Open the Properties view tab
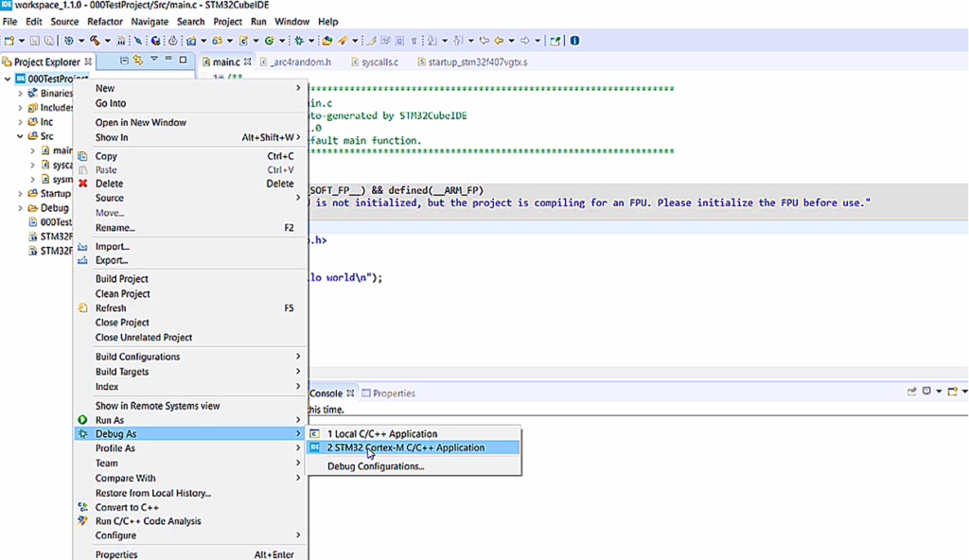Screen dimensions: 969x560 point(388,394)
